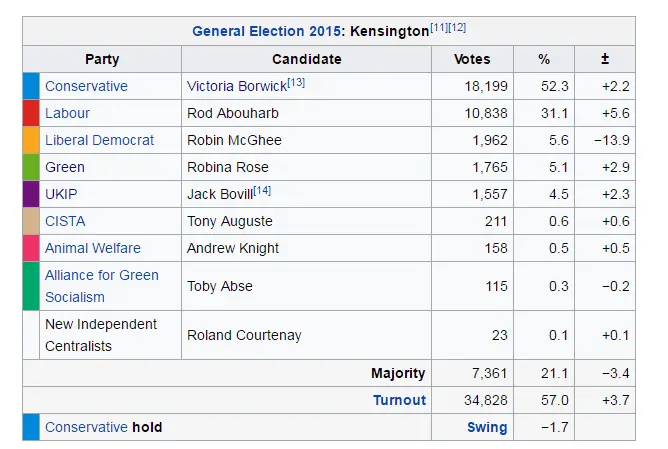Open citation 13 beside Victoria Borwick

point(295,82)
